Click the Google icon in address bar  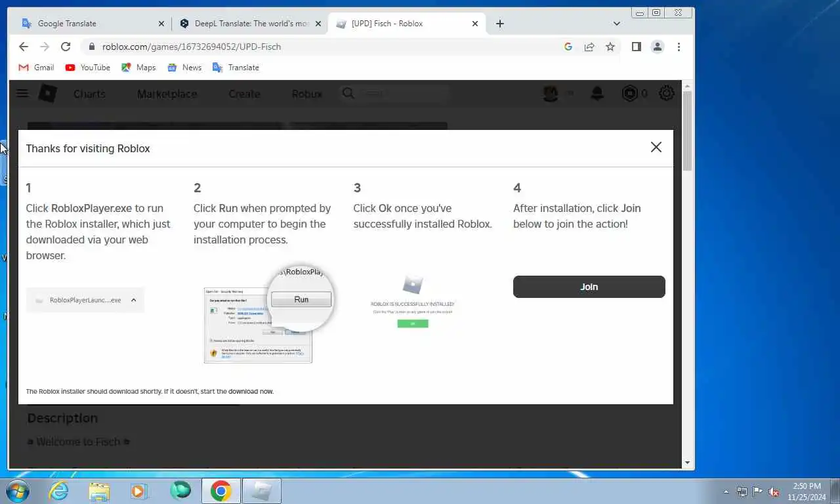click(x=568, y=47)
